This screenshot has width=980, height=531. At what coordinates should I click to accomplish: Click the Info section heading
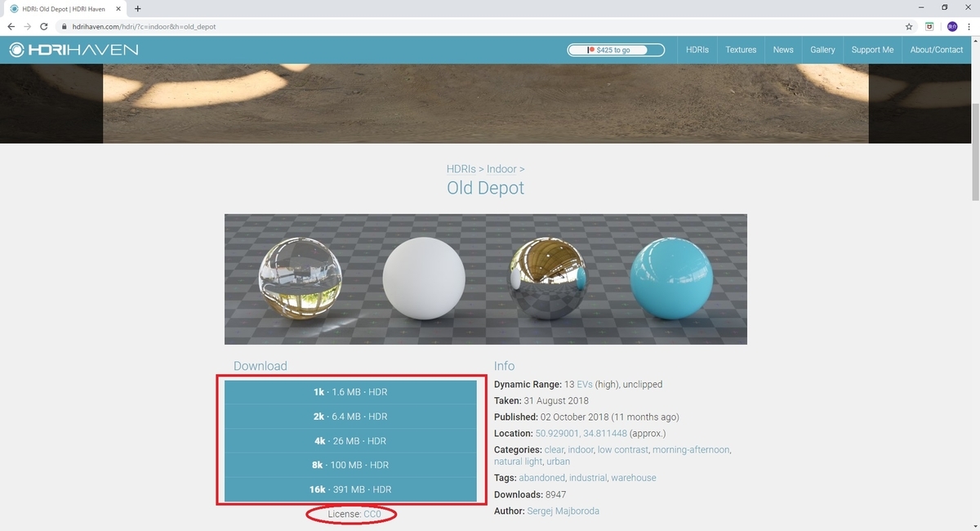point(505,366)
